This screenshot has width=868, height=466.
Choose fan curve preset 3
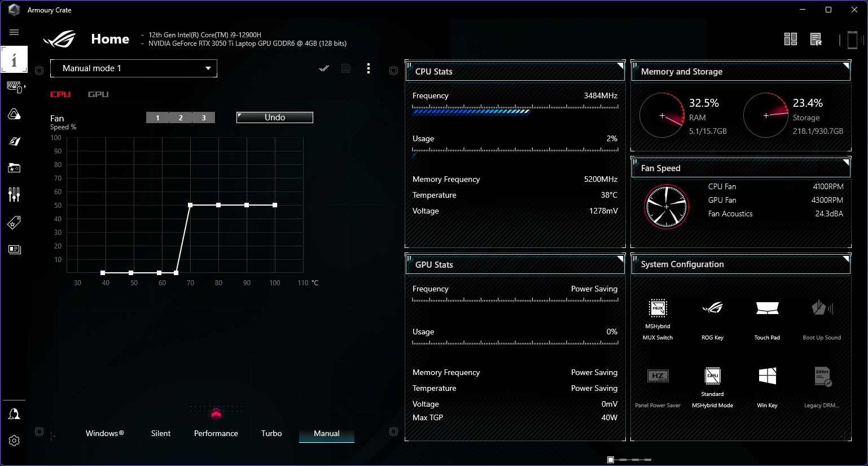pyautogui.click(x=204, y=117)
